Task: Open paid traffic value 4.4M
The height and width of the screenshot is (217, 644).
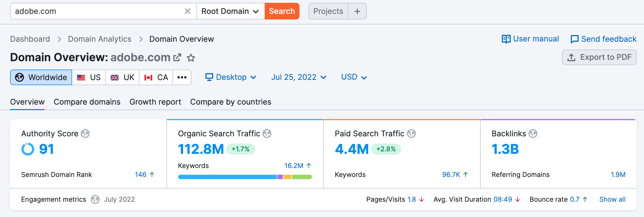Action: (352, 149)
